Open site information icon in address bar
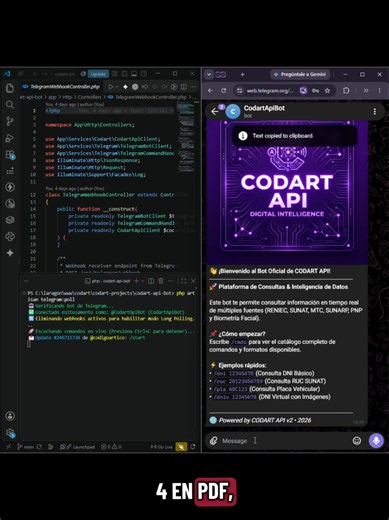This screenshot has height=520, width=389. coord(239,91)
